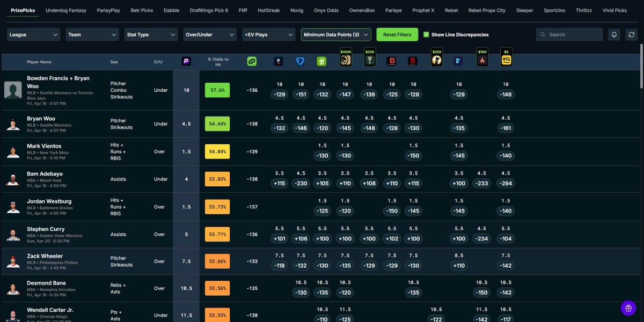Click Zack Wheeler's player avatar
The height and width of the screenshot is (322, 644).
[13, 262]
